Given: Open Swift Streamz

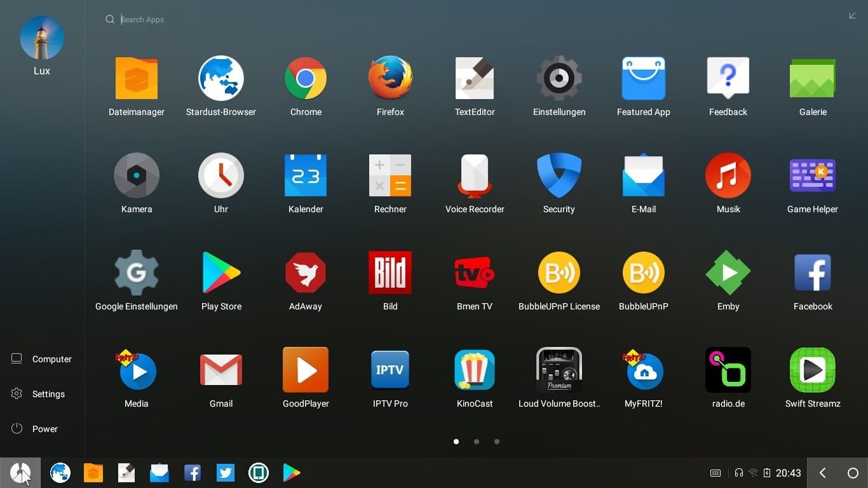Looking at the screenshot, I should 813,370.
